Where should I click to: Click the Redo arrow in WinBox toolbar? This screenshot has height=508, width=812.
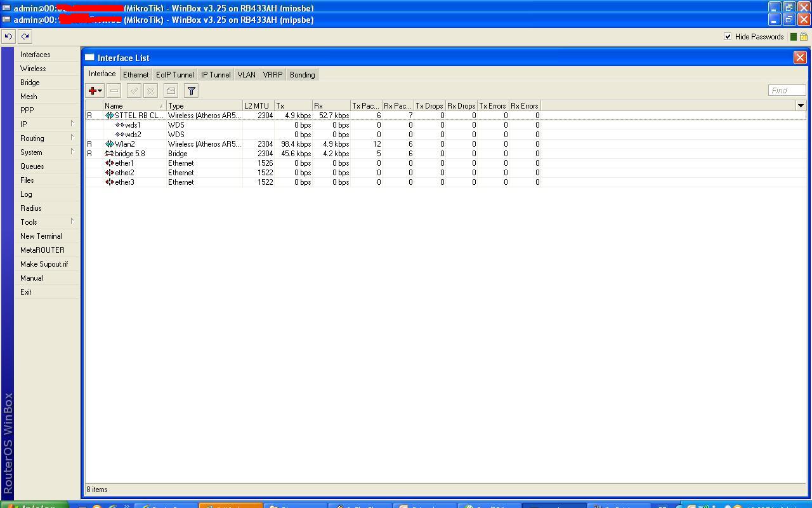click(25, 36)
